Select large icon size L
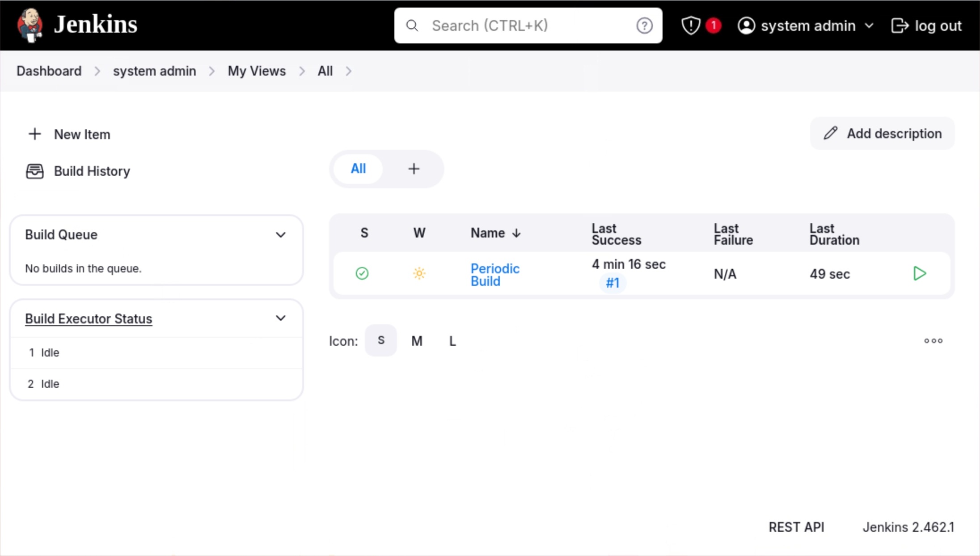Image resolution: width=980 pixels, height=556 pixels. tap(452, 341)
